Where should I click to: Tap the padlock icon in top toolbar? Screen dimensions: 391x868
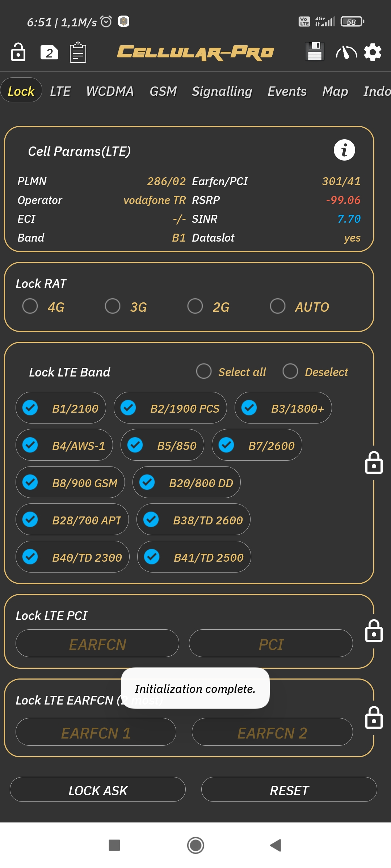coord(18,52)
